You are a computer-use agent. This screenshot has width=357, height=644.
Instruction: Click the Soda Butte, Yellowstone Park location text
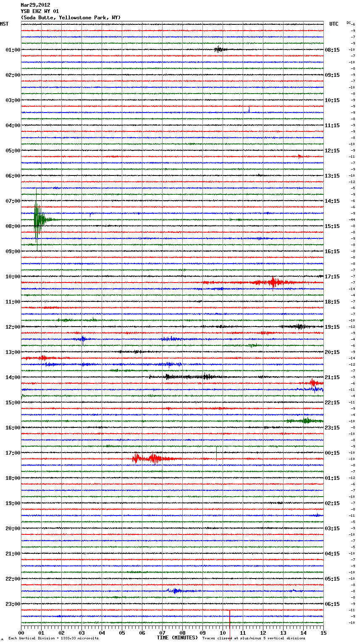click(71, 18)
